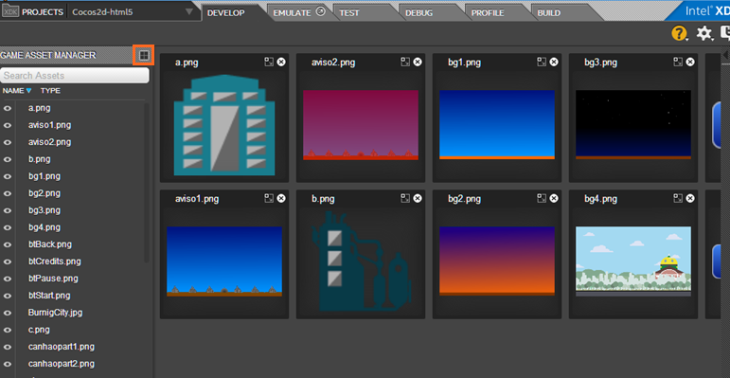Select c.png in the asset list
730x378 pixels.
coord(39,330)
